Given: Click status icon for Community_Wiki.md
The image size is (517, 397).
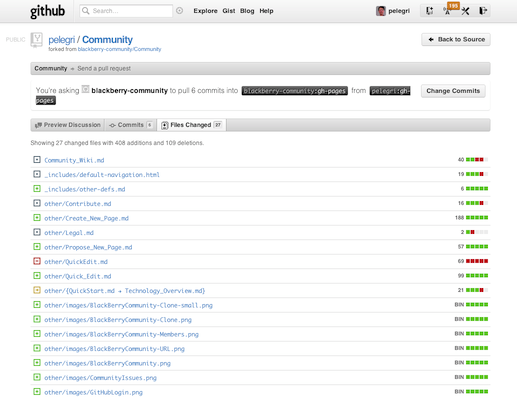Looking at the screenshot, I should coord(37,160).
